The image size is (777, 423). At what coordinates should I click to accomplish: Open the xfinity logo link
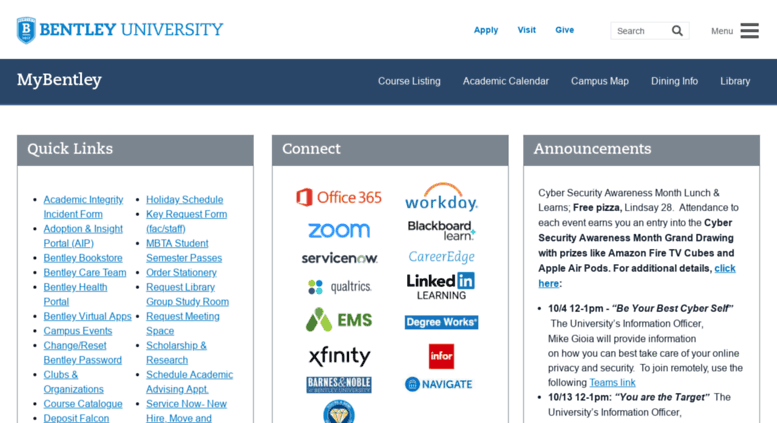(x=339, y=356)
